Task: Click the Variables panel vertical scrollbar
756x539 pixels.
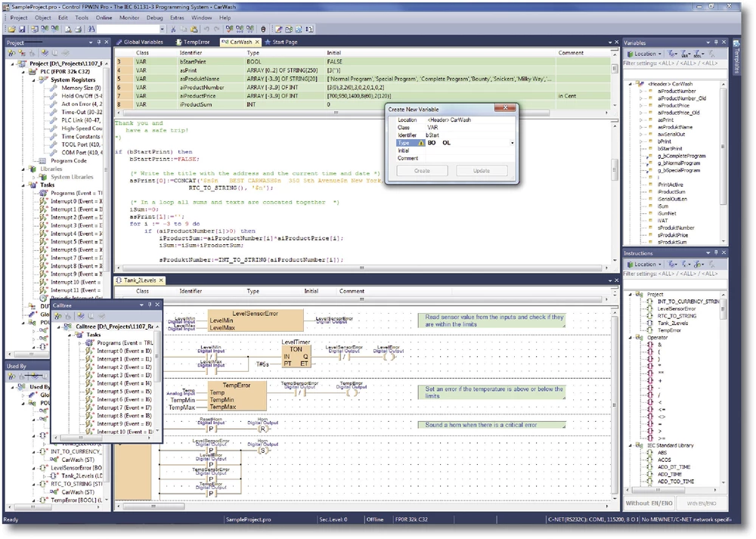Action: (723, 151)
